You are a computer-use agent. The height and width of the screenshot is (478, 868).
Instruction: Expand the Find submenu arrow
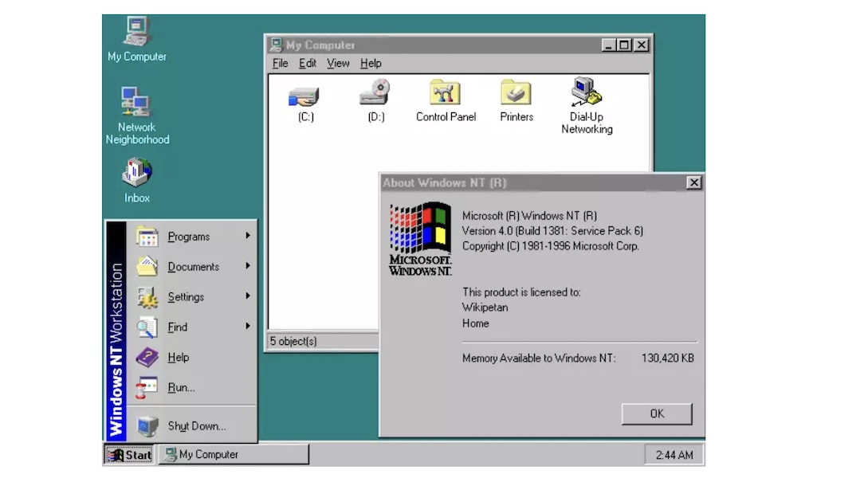(x=248, y=327)
